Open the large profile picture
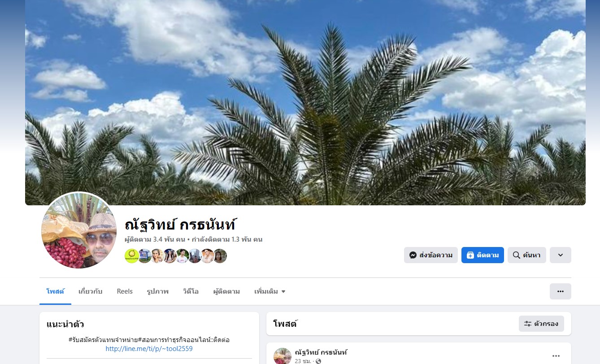The height and width of the screenshot is (364, 600). [x=79, y=230]
